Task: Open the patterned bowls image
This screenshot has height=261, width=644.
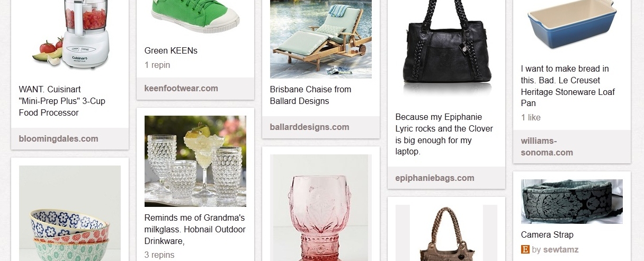Action: (70, 213)
